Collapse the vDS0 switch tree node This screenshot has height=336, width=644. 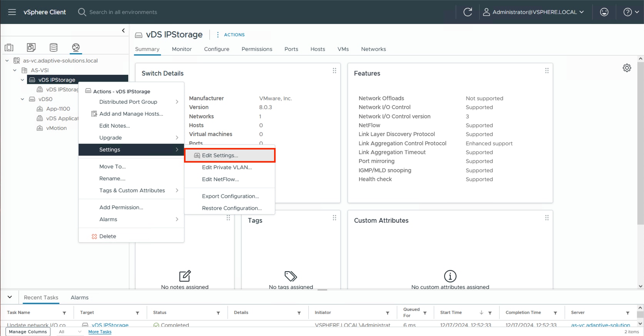click(22, 99)
